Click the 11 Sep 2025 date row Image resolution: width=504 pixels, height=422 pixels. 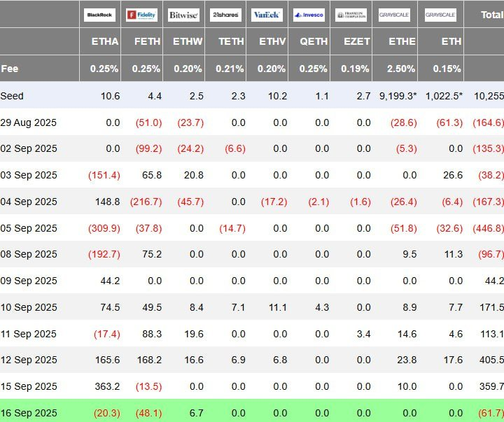(x=28, y=334)
